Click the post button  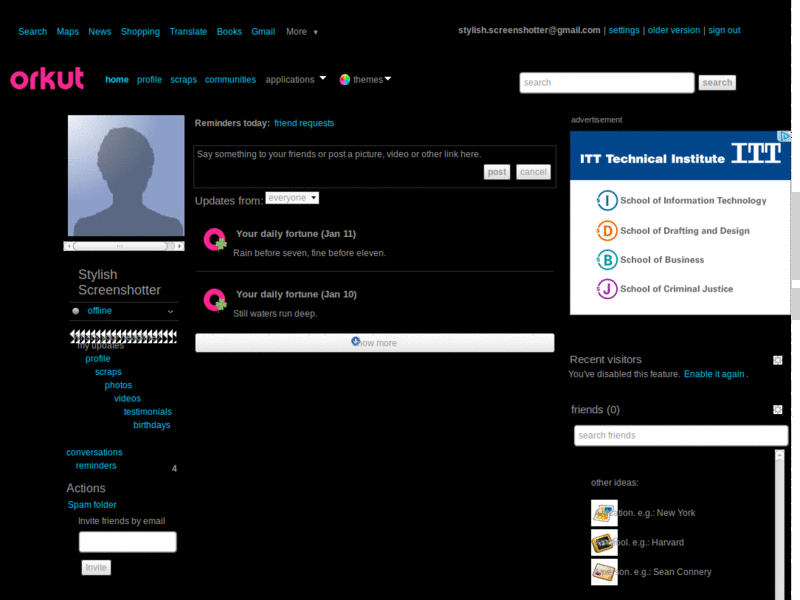tap(497, 172)
